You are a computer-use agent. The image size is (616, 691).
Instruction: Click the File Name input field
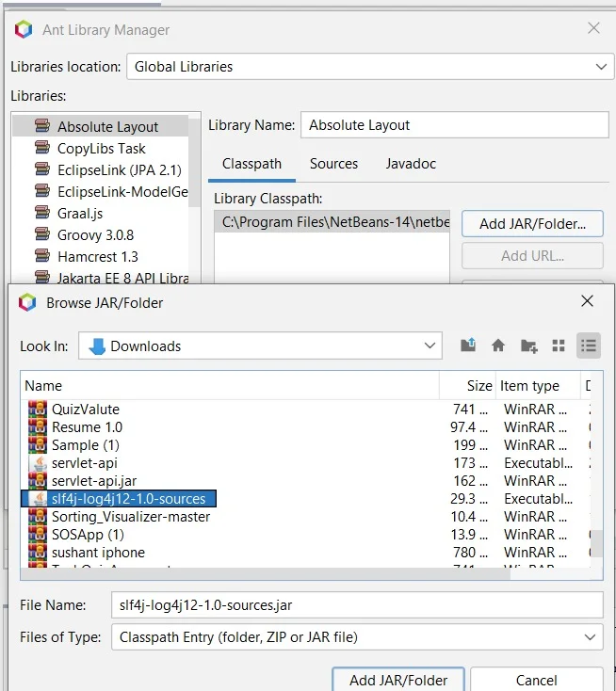tap(357, 605)
